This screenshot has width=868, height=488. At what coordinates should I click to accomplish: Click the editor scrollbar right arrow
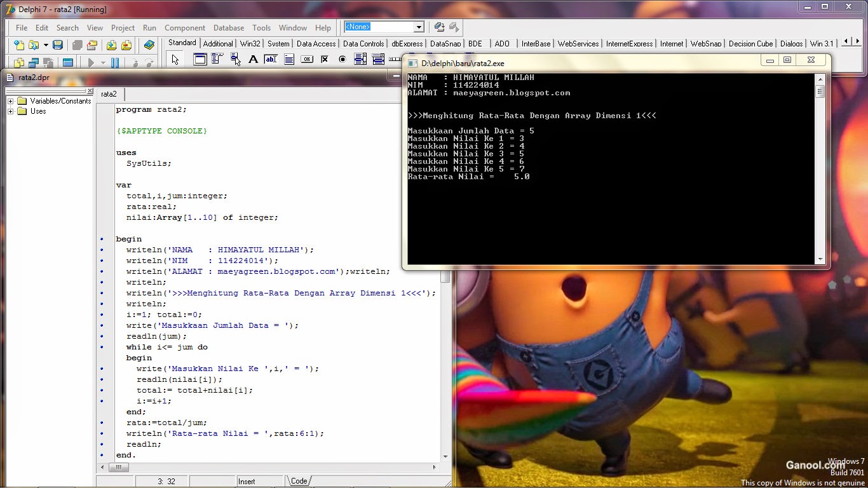435,467
